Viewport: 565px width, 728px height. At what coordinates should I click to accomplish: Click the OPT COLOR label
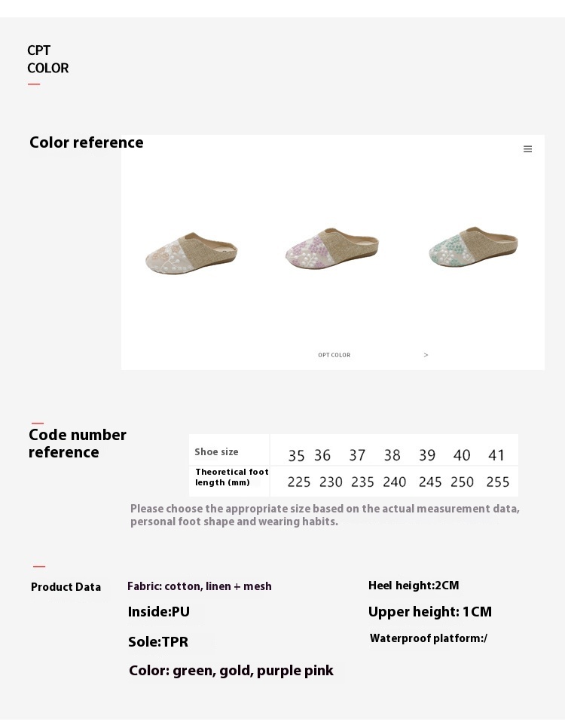tap(334, 355)
